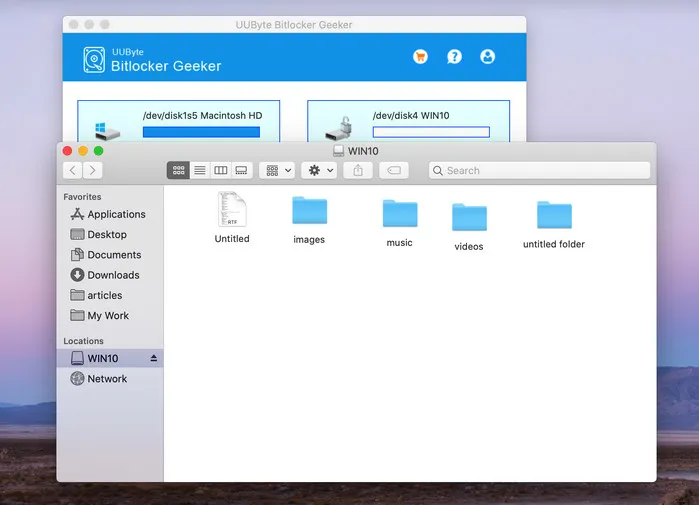Minimize the WIN10 Finder window
699x505 pixels.
tap(83, 151)
